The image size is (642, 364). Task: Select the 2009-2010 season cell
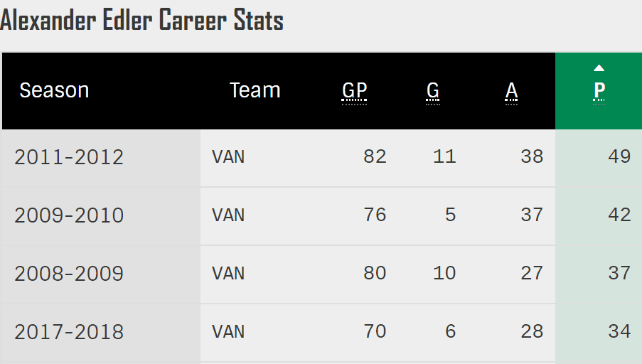tap(69, 215)
